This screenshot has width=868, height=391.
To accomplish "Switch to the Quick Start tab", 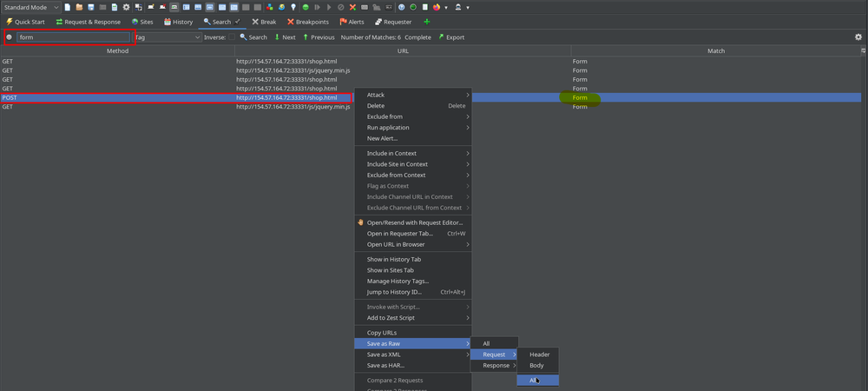I will 24,22.
